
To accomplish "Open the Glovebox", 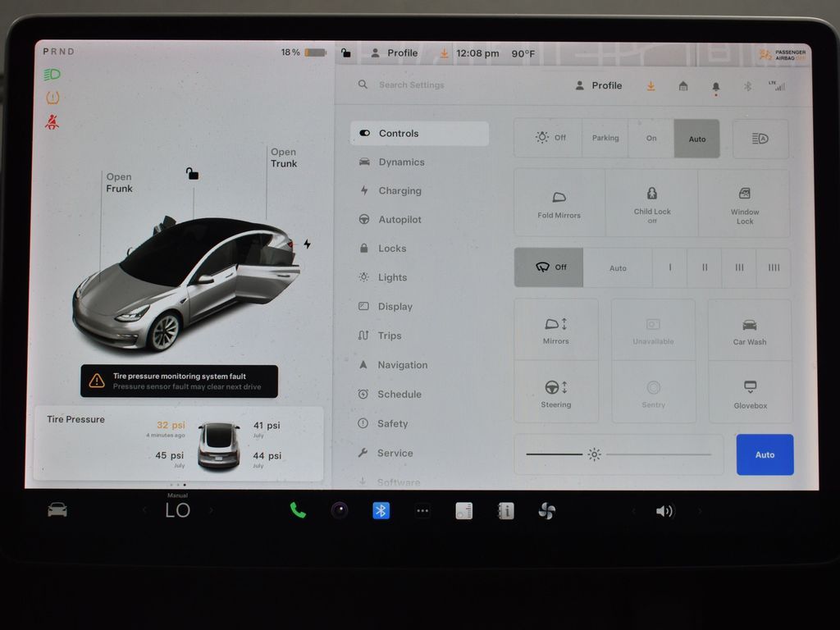I will pos(750,393).
